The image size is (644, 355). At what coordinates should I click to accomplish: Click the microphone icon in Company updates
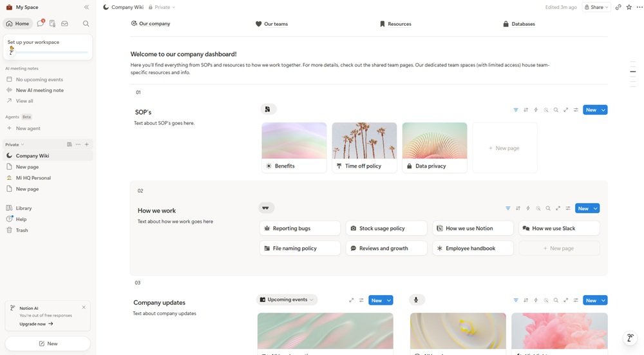[x=416, y=300]
